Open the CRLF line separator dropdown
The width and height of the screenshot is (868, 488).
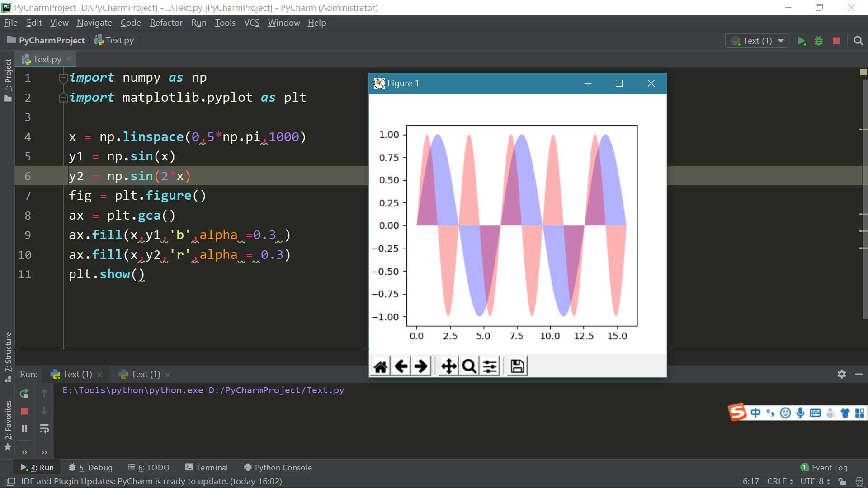coord(780,482)
